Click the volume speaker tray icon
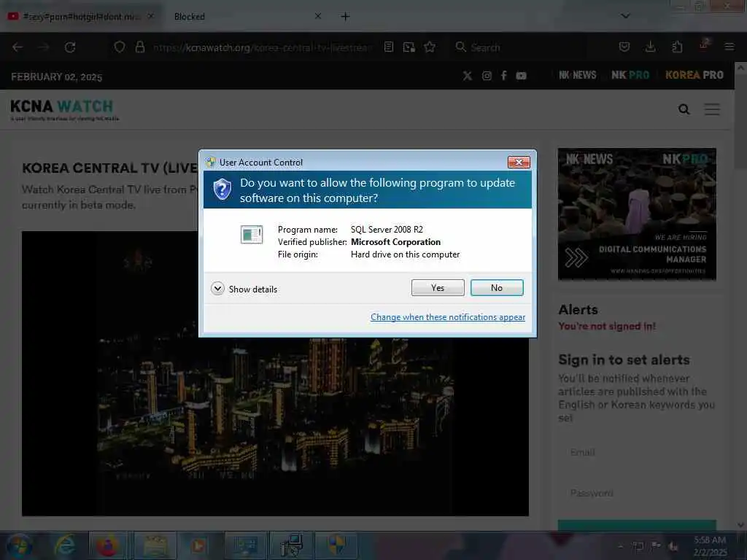This screenshot has width=747, height=560. 673,546
